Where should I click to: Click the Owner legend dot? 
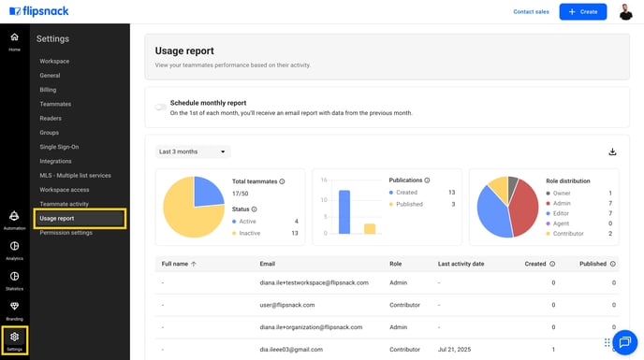pos(548,194)
